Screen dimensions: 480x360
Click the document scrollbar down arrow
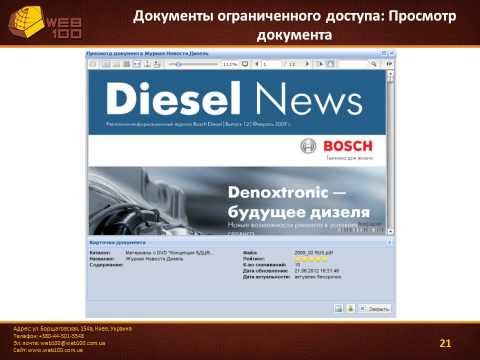pos(390,231)
